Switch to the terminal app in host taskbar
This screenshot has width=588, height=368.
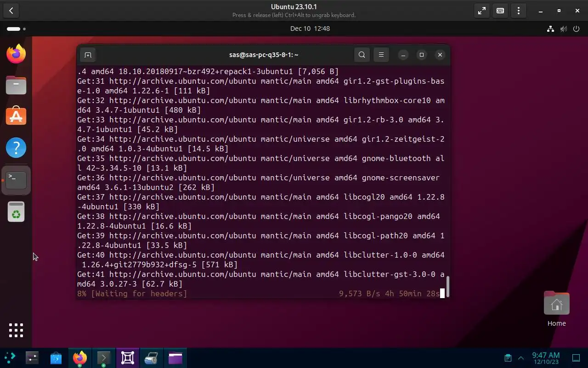[x=104, y=358]
